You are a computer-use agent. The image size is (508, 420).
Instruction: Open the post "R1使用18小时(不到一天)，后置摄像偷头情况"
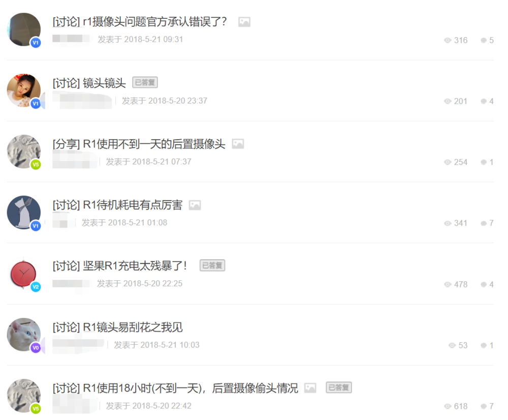click(x=175, y=388)
